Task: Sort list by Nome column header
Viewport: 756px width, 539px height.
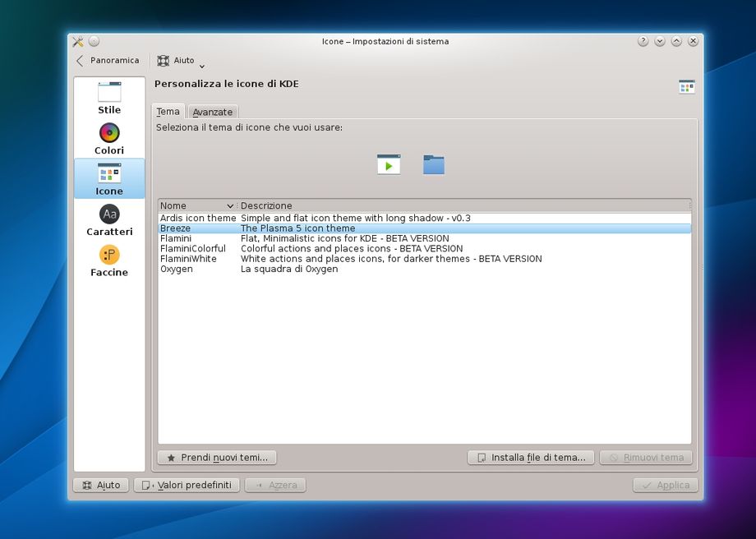Action: coord(196,205)
